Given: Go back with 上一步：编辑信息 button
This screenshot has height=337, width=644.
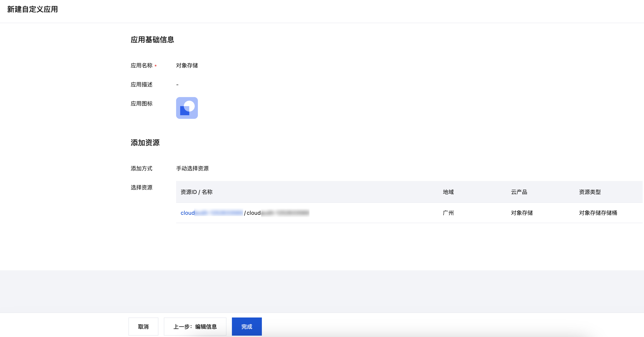Looking at the screenshot, I should pyautogui.click(x=195, y=327).
